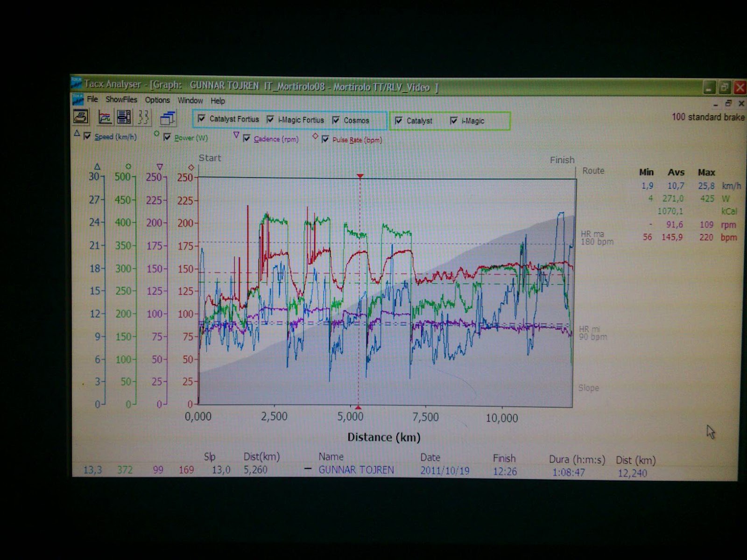
Task: Hide the Pulse Rate (bpm) curve
Action: tap(325, 139)
